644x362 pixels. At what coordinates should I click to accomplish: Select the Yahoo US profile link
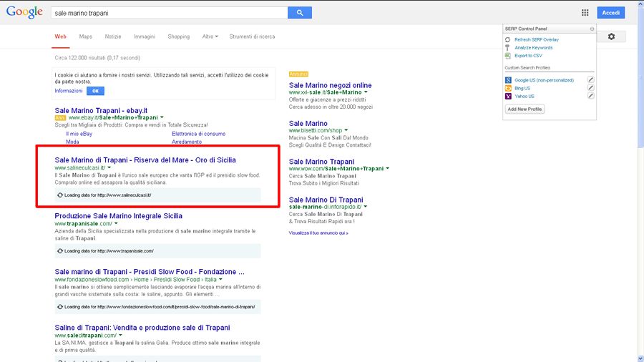[525, 96]
